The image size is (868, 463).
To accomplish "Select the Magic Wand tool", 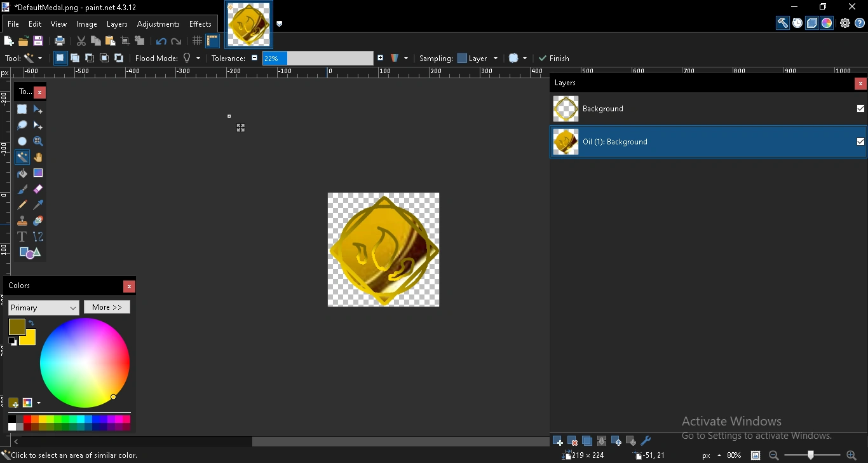I will click(x=22, y=157).
